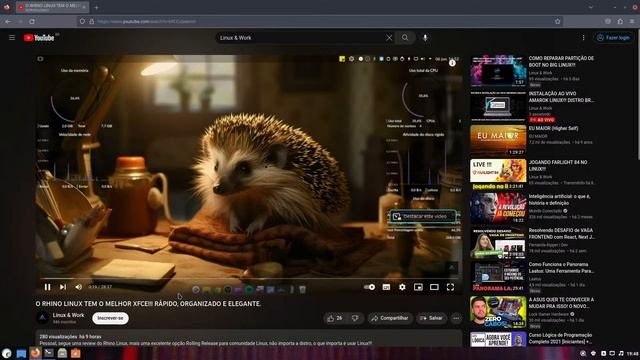Click the Salvar button
The height and width of the screenshot is (360, 640).
[431, 318]
